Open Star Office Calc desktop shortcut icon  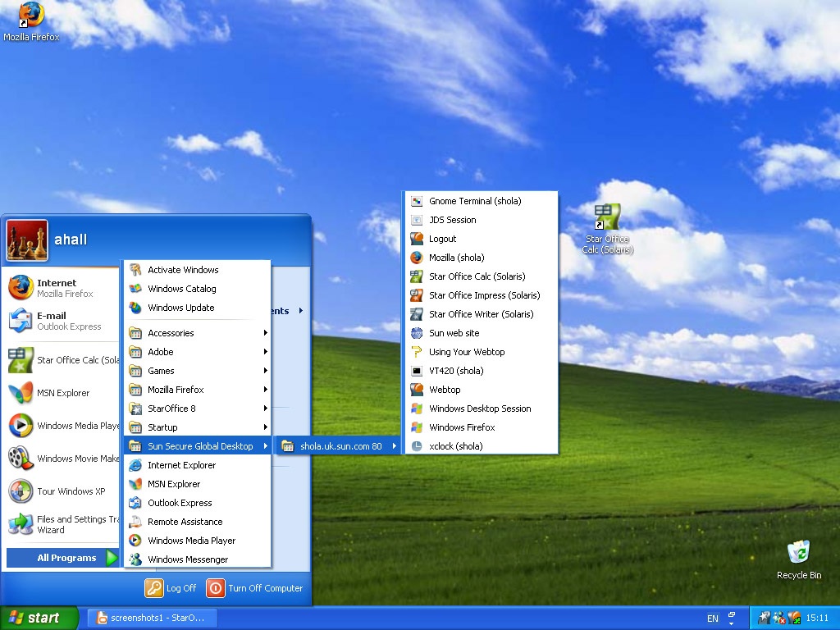click(607, 218)
